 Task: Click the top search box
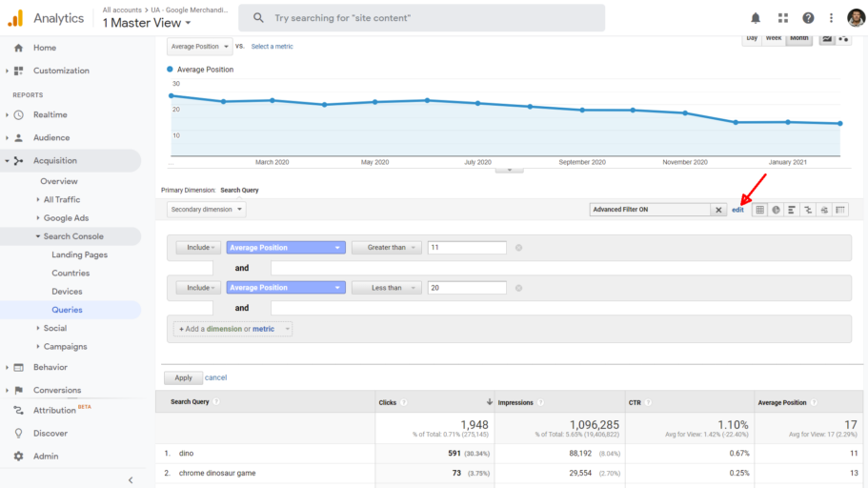pos(422,18)
